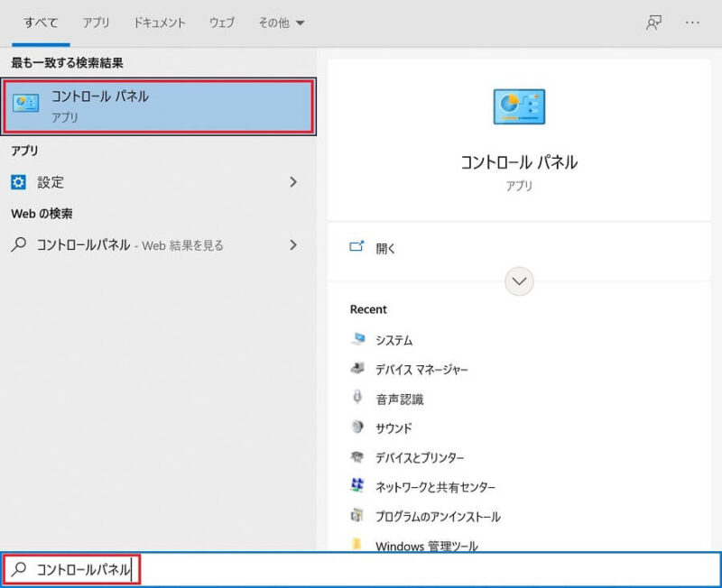
Task: Click the システム computer icon
Action: click(357, 339)
